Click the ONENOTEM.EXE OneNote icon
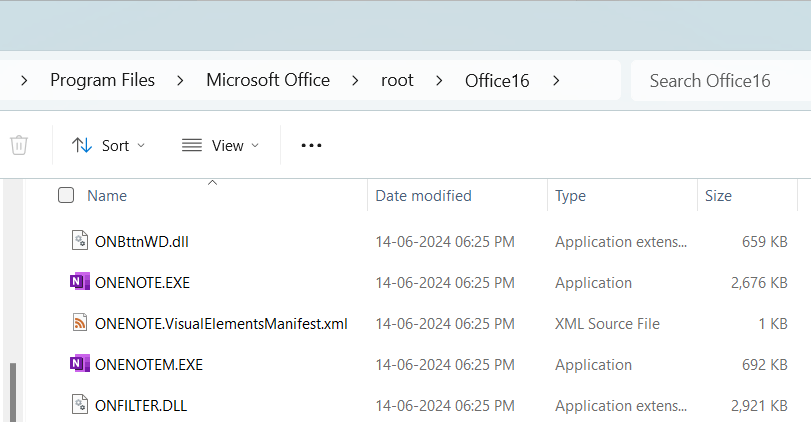 tap(80, 364)
